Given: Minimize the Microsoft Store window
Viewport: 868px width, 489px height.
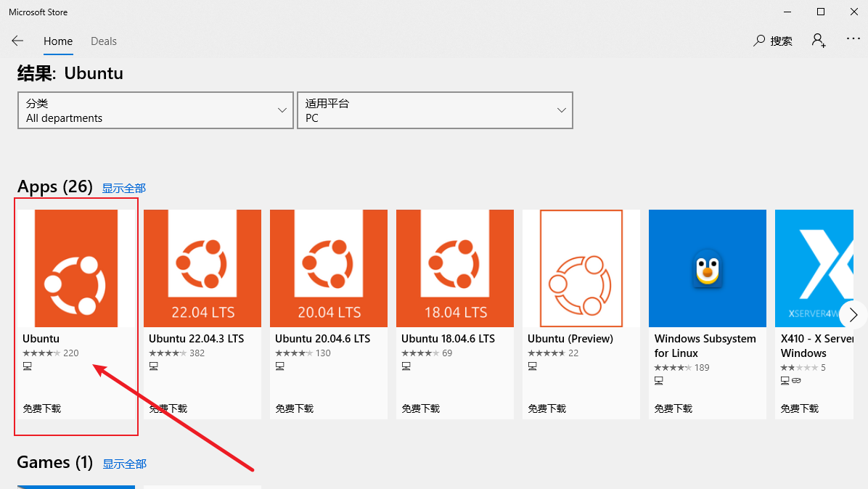Looking at the screenshot, I should [x=787, y=12].
